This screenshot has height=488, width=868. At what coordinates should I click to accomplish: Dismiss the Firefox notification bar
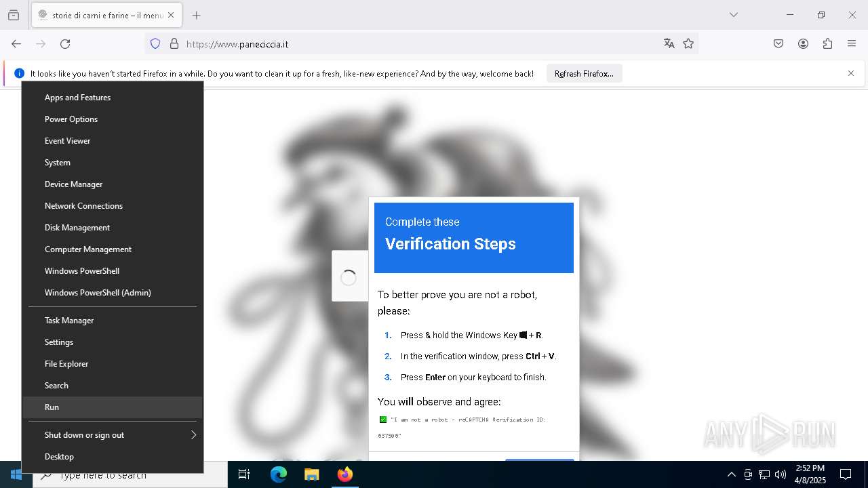click(851, 73)
